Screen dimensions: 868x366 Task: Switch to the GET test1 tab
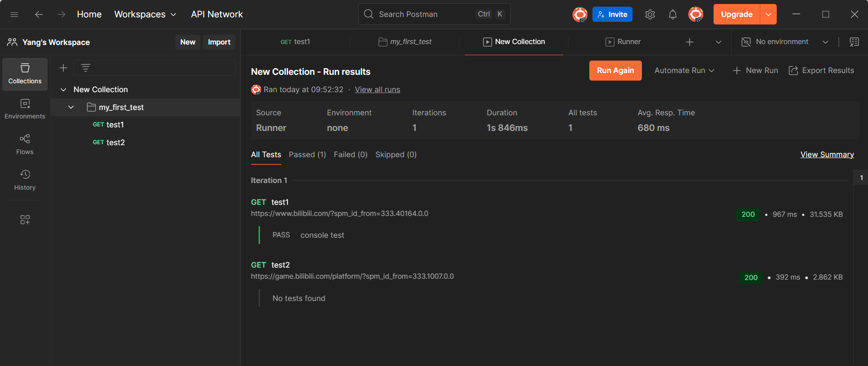point(296,42)
